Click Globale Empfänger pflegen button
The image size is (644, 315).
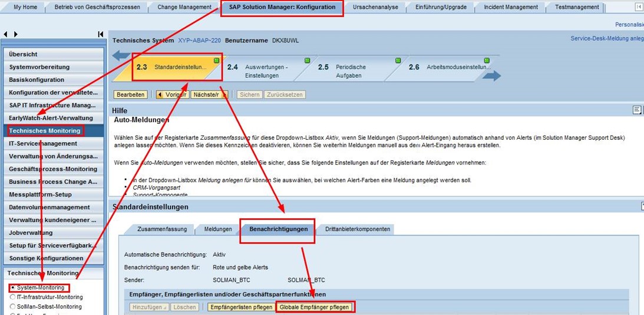tap(315, 307)
